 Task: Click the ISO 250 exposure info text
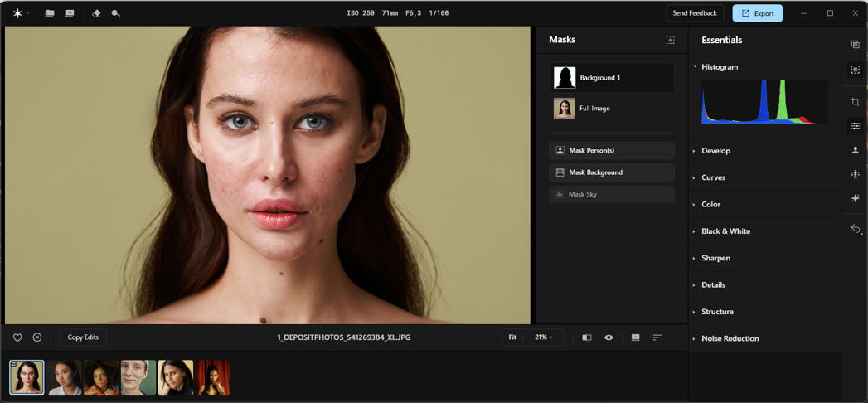click(361, 13)
